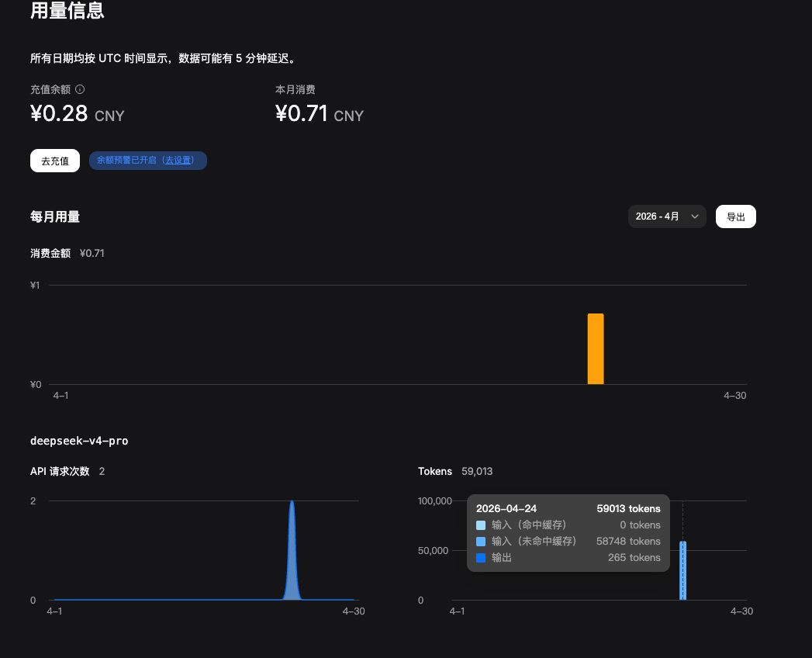This screenshot has height=658, width=812.
Task: Click the 4-30 label on spending chart axis
Action: pos(734,396)
